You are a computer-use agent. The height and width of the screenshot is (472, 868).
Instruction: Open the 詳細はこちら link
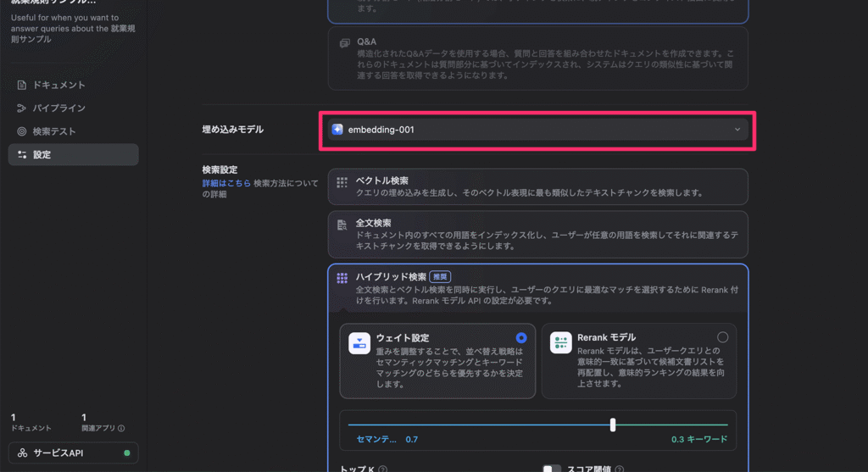226,183
